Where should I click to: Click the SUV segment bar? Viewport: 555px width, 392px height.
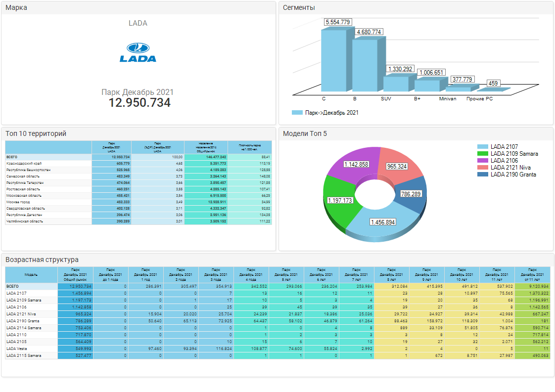tap(395, 83)
